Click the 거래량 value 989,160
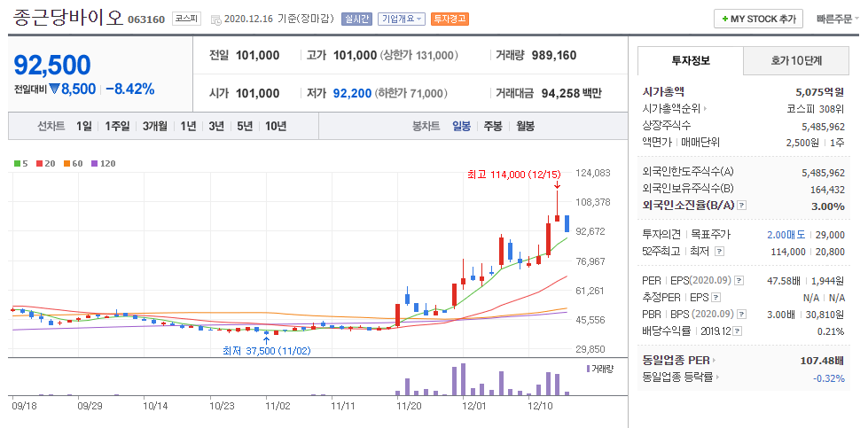868x428 pixels. click(553, 55)
